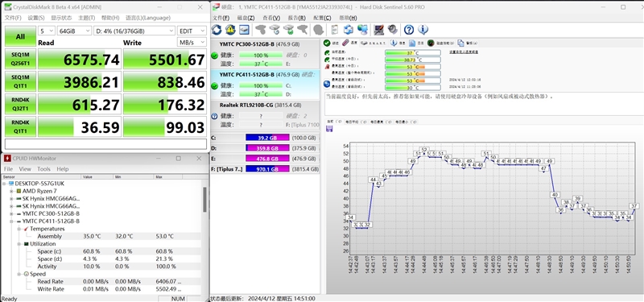The image size is (644, 302).
Task: Click the blue question icon beside Realtek RTL9210B-CG
Action: [214, 116]
